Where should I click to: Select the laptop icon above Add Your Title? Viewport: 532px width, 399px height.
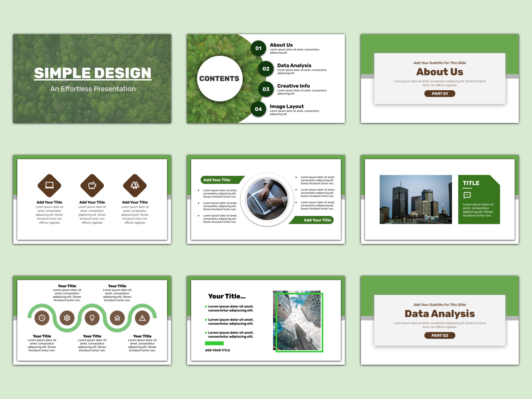[x=49, y=185]
